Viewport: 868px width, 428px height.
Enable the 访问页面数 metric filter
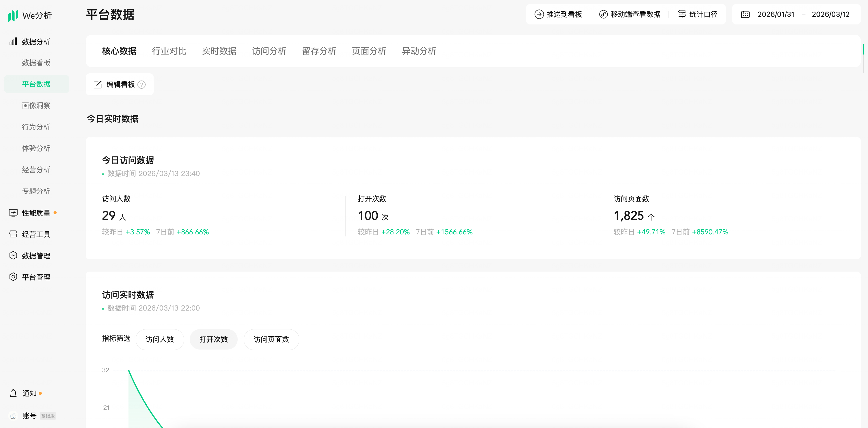271,339
